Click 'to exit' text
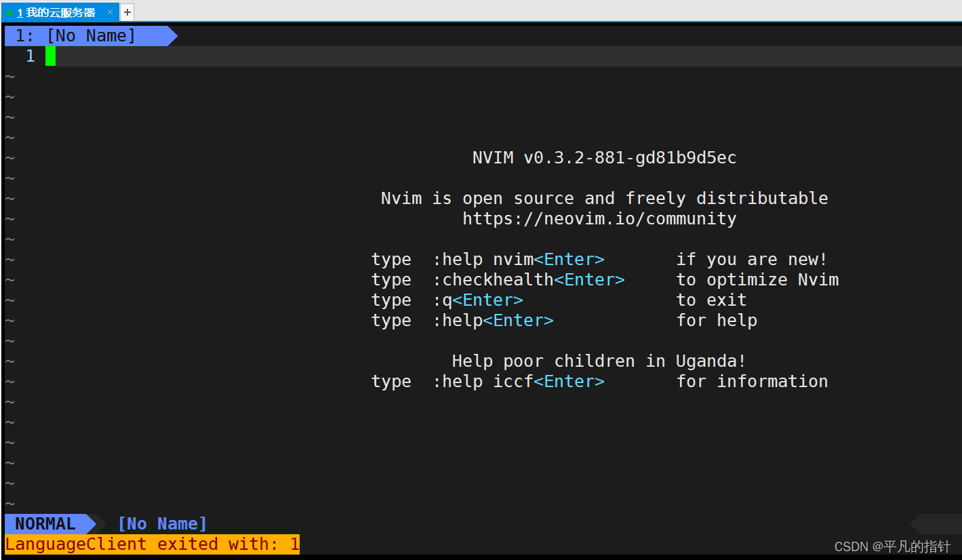 (x=711, y=300)
